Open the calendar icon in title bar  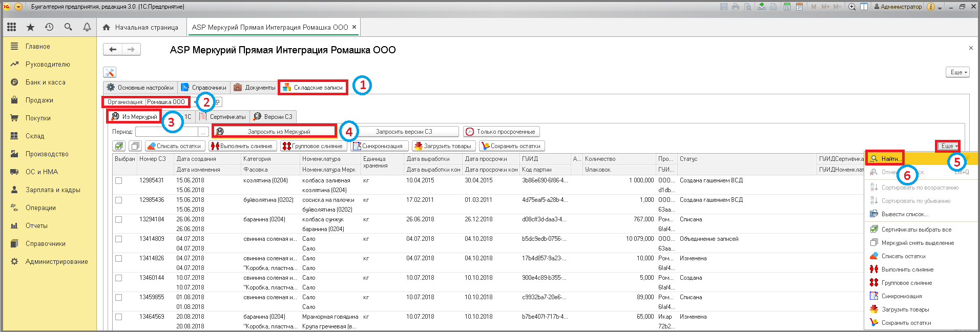click(799, 7)
